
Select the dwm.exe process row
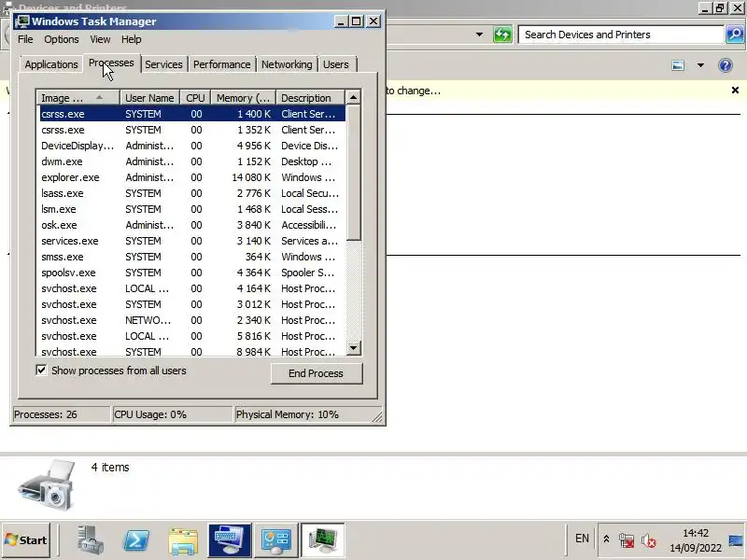point(192,161)
